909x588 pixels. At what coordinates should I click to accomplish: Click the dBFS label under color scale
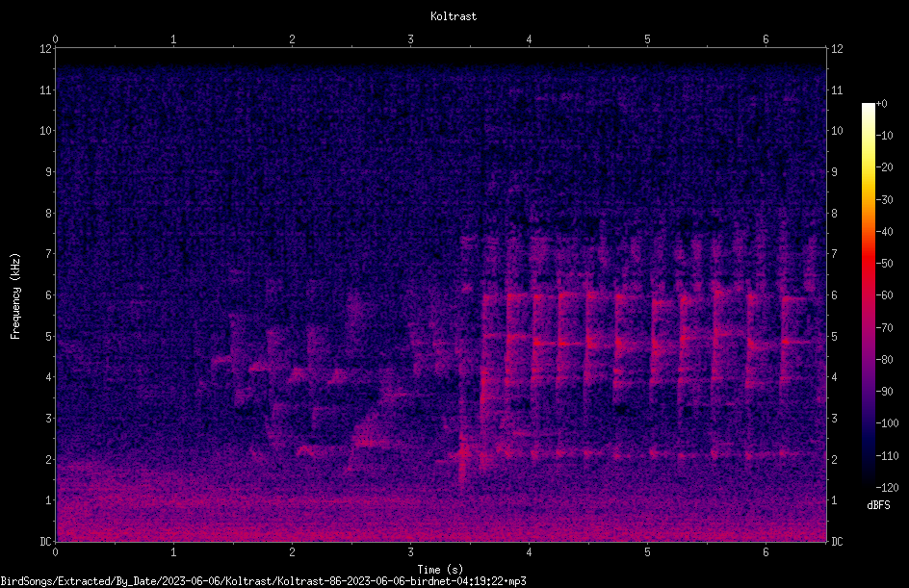pyautogui.click(x=878, y=505)
